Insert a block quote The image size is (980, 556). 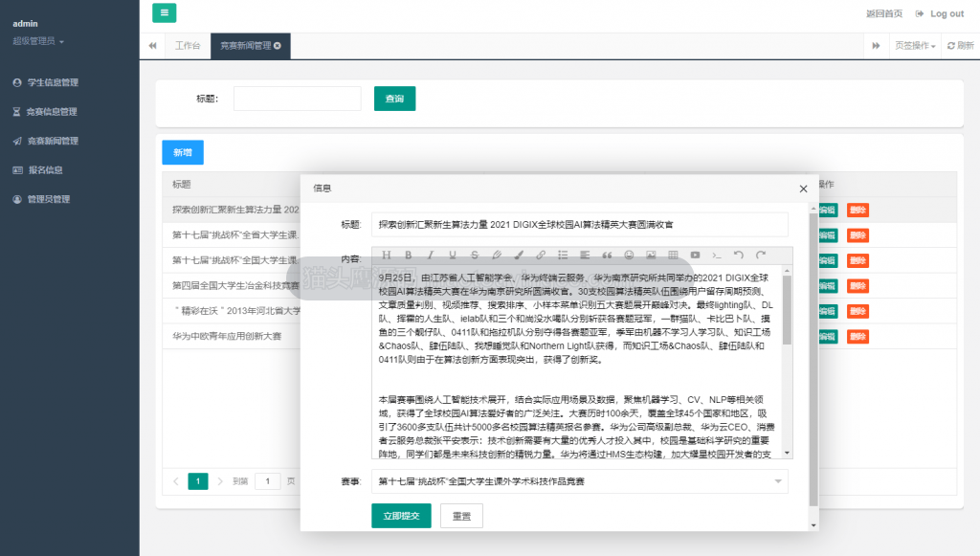(607, 255)
